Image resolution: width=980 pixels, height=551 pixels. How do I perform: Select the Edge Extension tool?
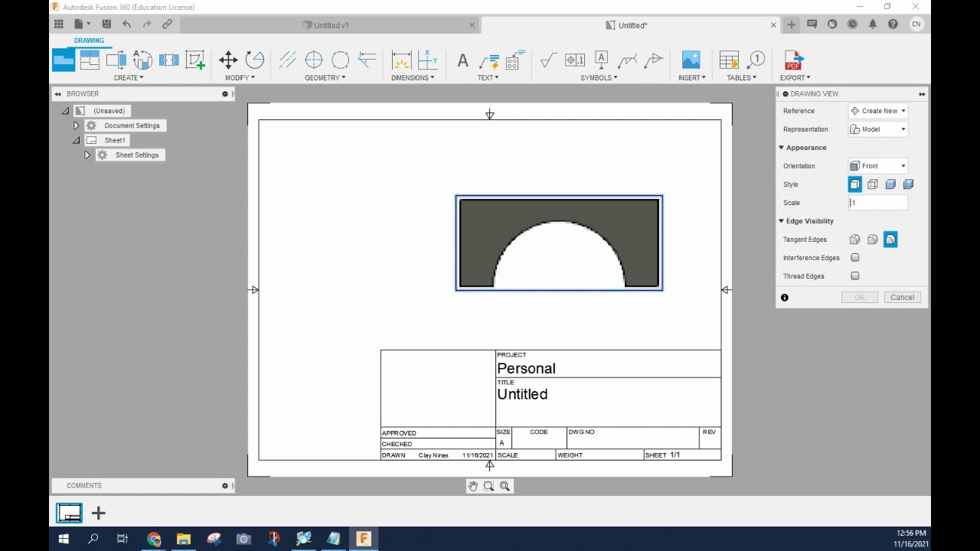click(x=367, y=60)
